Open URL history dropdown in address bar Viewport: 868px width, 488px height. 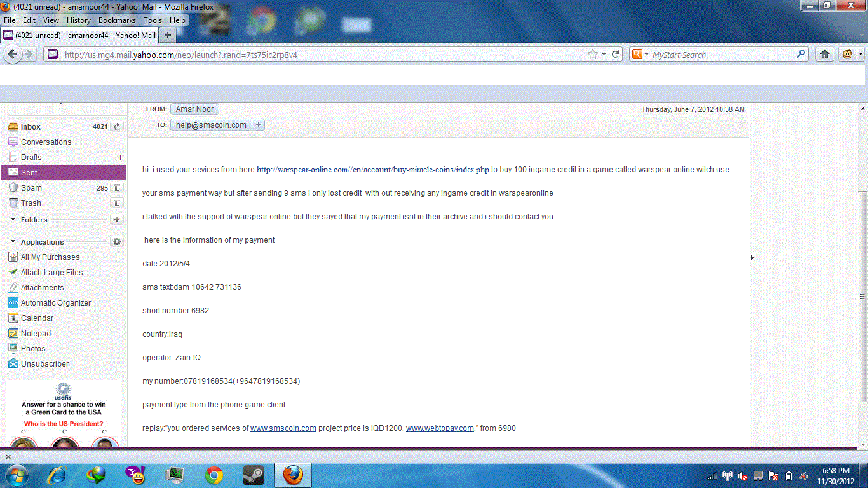click(x=604, y=55)
